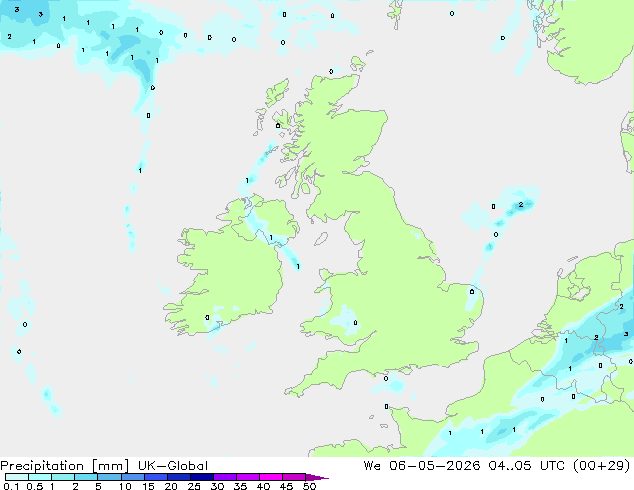Click the legend value "25"
The image size is (634, 490).
pyautogui.click(x=194, y=486)
